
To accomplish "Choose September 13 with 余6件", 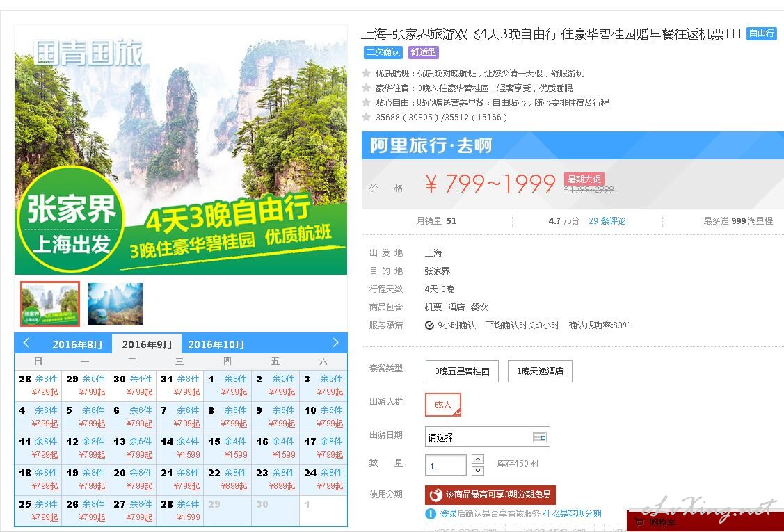I will click(x=132, y=448).
